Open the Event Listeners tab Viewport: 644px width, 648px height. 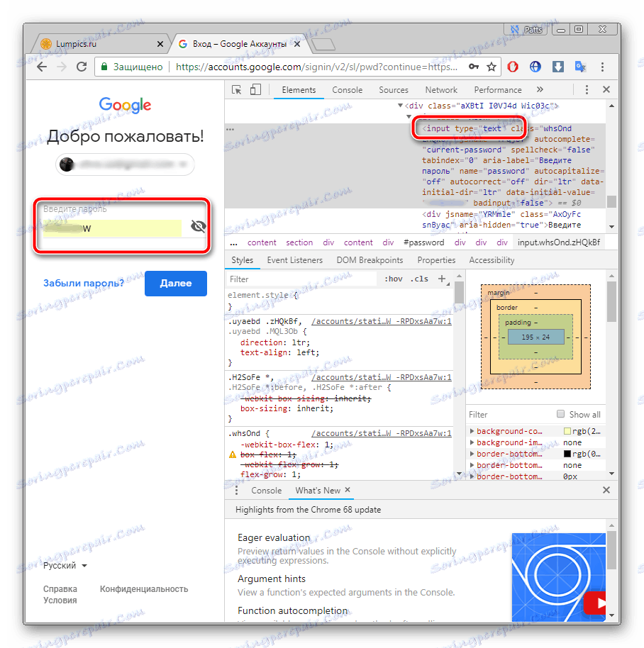pyautogui.click(x=295, y=260)
